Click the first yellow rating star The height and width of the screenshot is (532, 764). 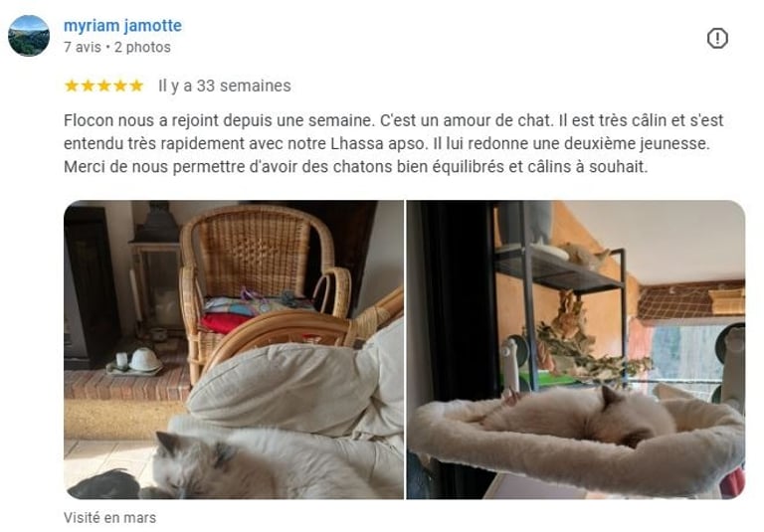coord(72,86)
